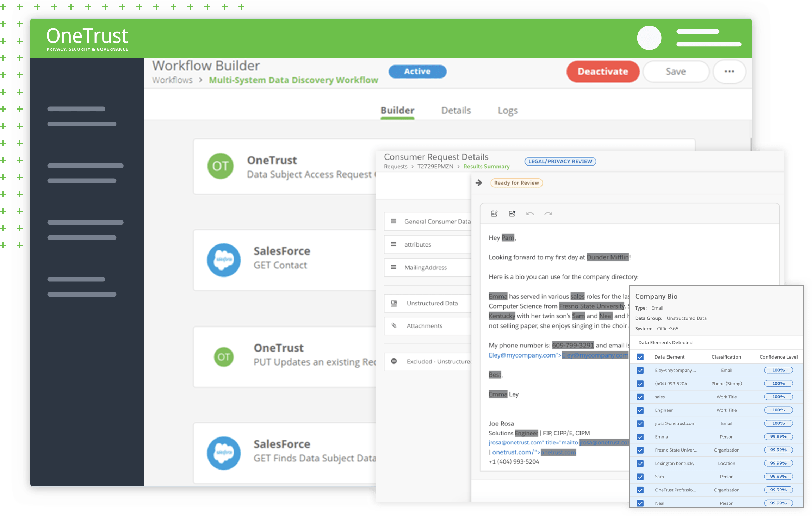Switch to the Details tab
This screenshot has height=516, width=812.
pyautogui.click(x=456, y=110)
